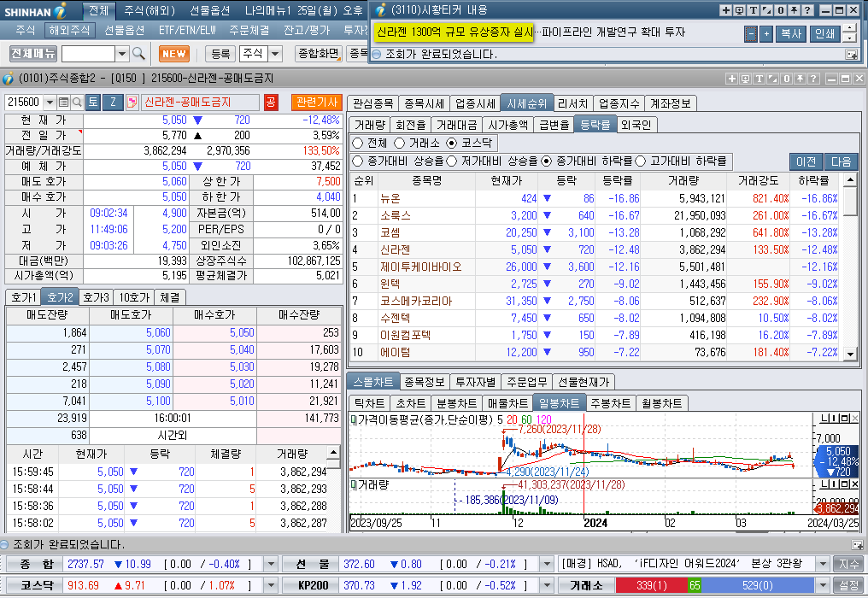Viewport: 868px width, 598px height.
Task: Open the stock list icon next to code 215600
Action: click(x=64, y=102)
